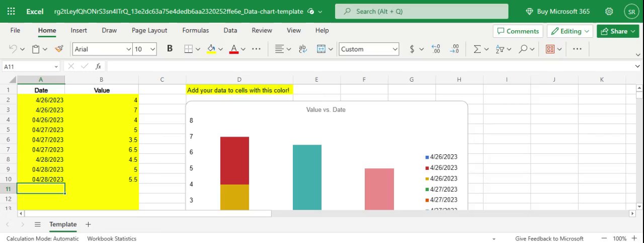Switch to the Formulas ribbon tab

click(195, 30)
